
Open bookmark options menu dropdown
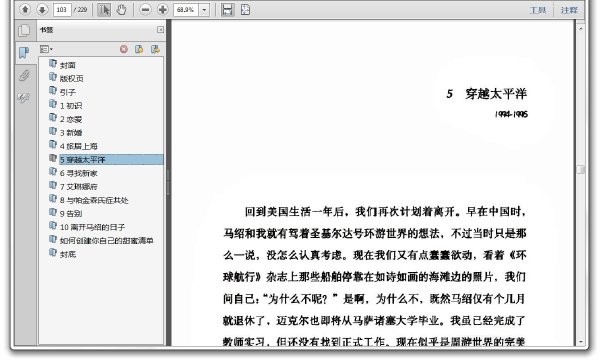point(46,49)
